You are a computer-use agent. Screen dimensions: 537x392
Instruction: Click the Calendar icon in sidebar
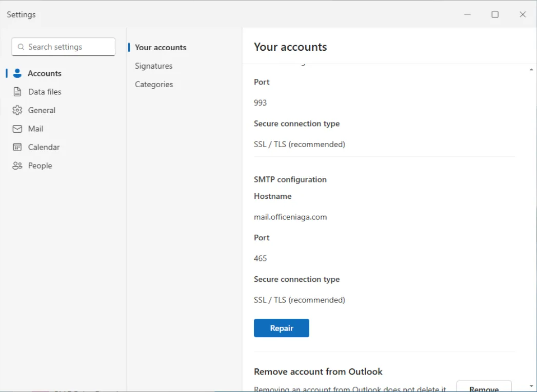click(x=17, y=147)
